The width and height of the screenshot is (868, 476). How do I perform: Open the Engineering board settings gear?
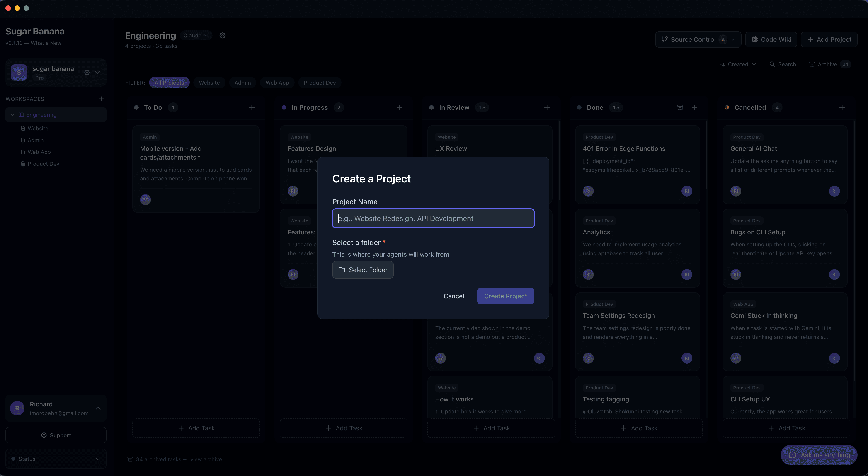tap(222, 35)
